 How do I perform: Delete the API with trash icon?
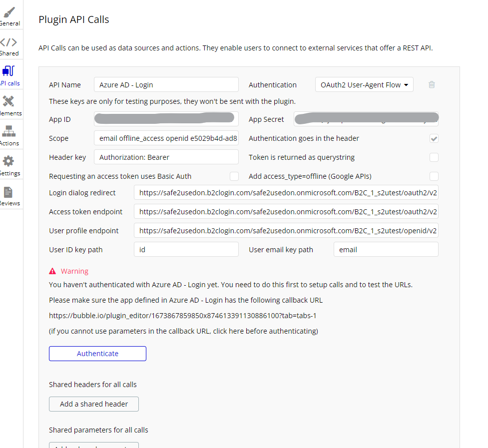tap(432, 85)
